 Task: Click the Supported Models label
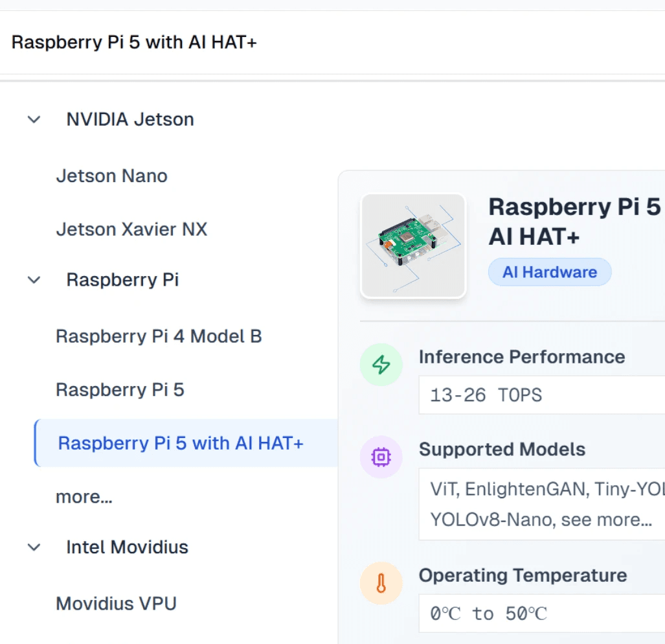(502, 449)
